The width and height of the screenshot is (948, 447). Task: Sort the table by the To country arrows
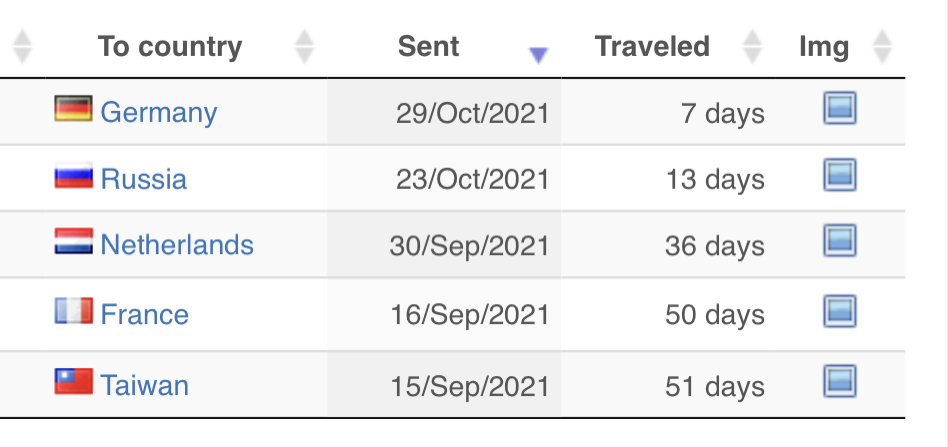click(x=304, y=47)
